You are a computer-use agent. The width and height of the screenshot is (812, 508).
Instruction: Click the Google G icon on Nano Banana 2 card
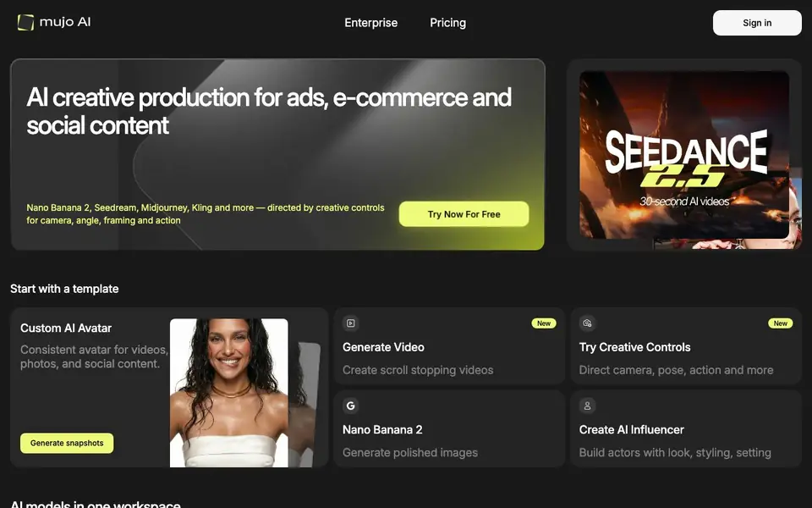(x=350, y=406)
